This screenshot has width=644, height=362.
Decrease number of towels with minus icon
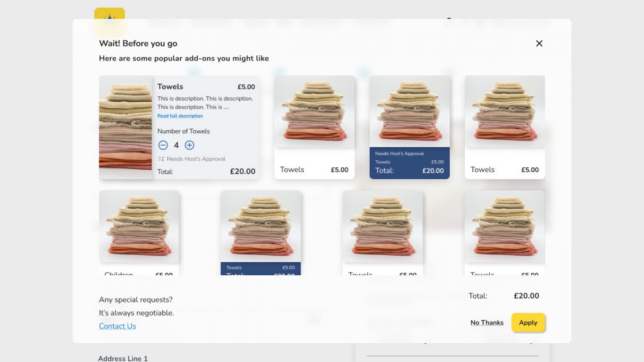(163, 145)
